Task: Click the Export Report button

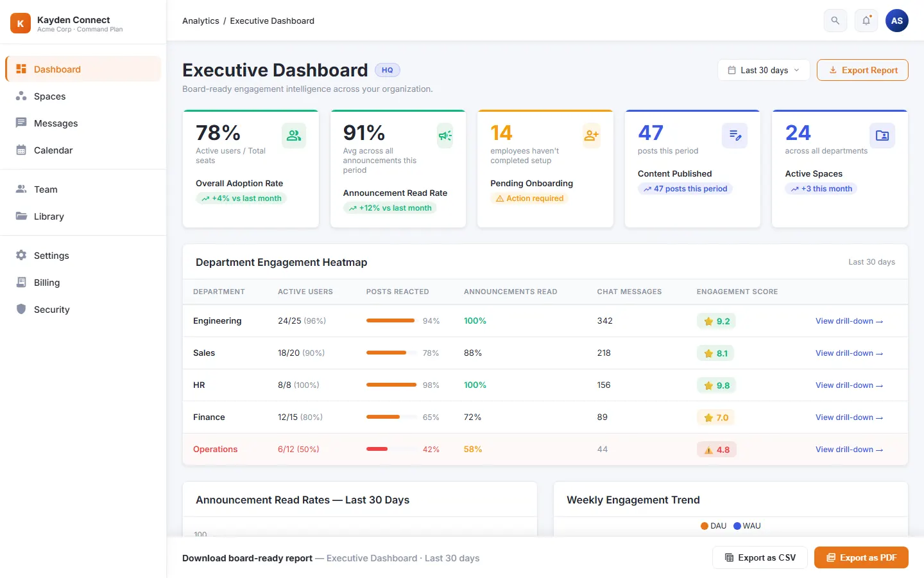Action: 862,70
